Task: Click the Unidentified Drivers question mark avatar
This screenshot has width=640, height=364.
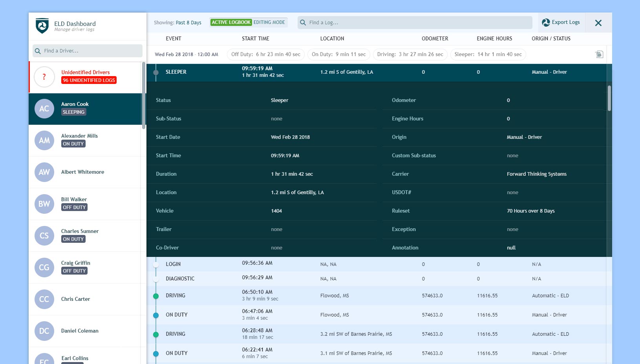Action: click(44, 77)
